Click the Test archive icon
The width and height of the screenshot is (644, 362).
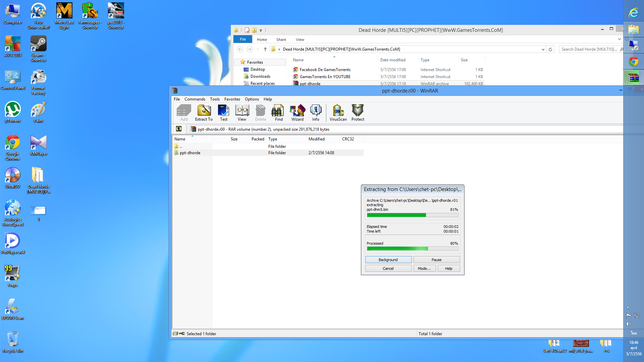pyautogui.click(x=223, y=113)
